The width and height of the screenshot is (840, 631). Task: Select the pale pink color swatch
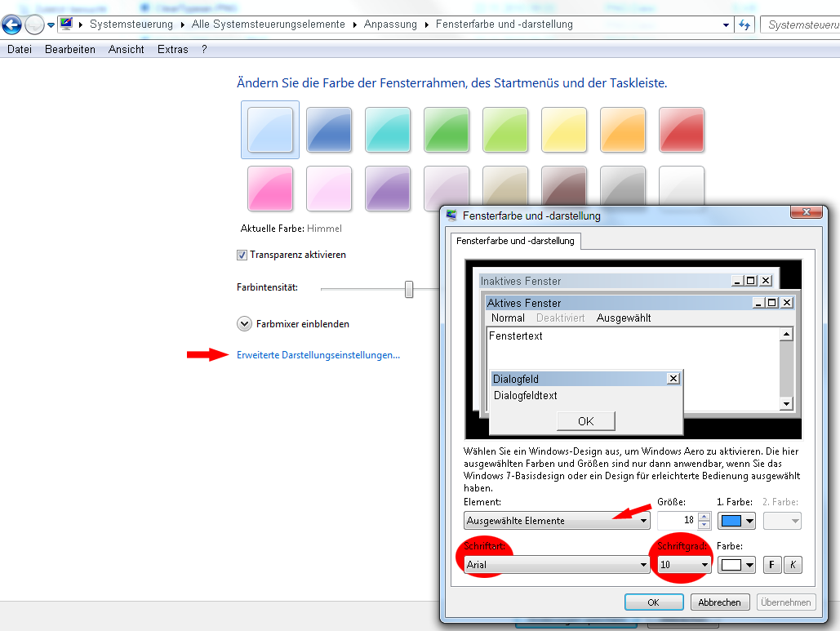(329, 189)
